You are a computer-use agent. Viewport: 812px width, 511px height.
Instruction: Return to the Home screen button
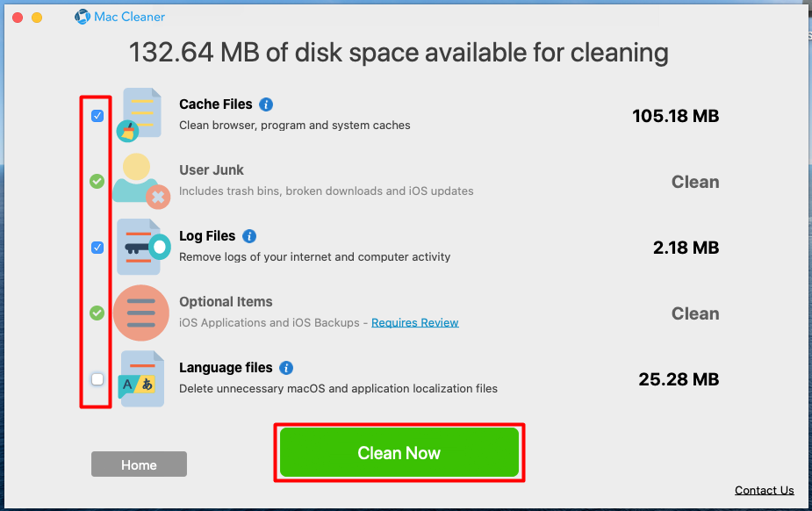tap(139, 464)
